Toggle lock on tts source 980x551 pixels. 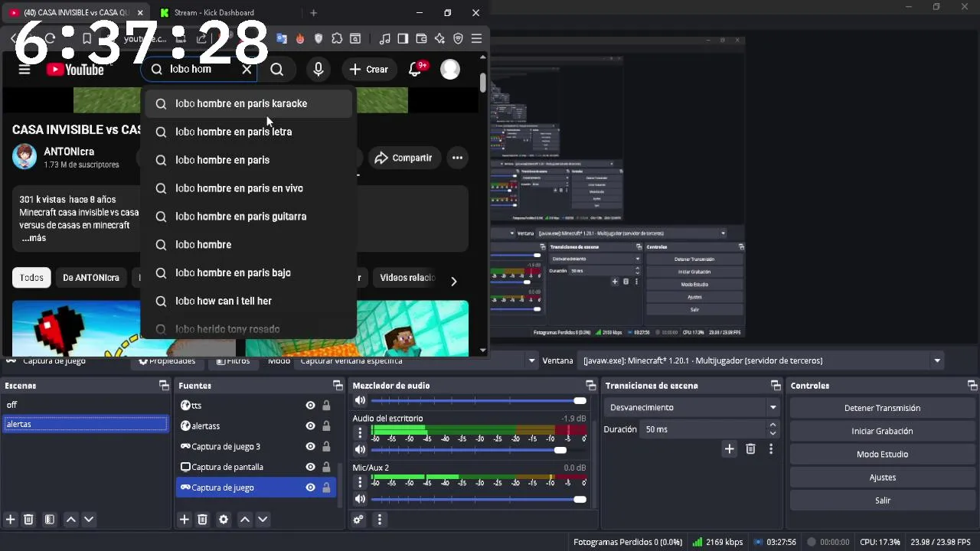[x=326, y=406]
